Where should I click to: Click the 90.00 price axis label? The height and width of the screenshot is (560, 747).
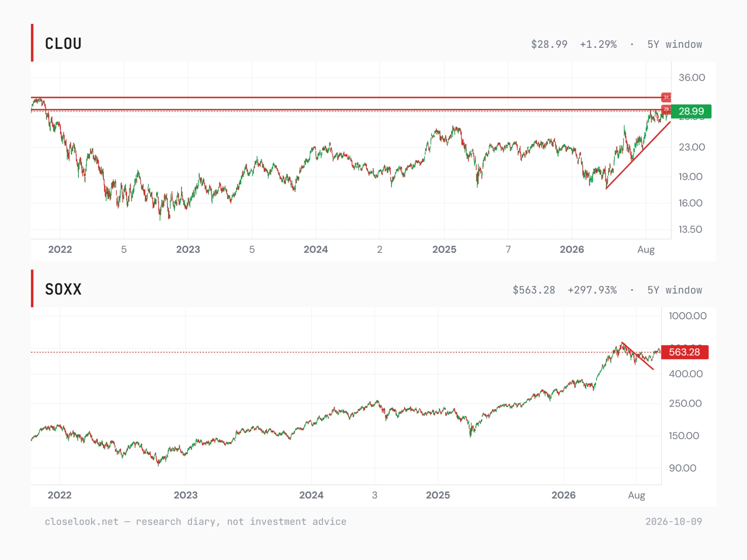coord(682,468)
